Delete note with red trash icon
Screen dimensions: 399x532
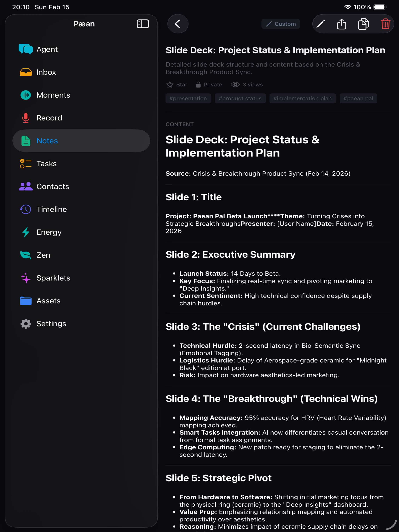point(385,24)
